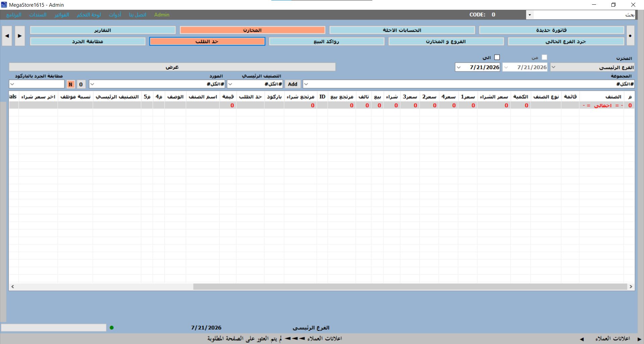Open the الفواتير menu

point(62,15)
